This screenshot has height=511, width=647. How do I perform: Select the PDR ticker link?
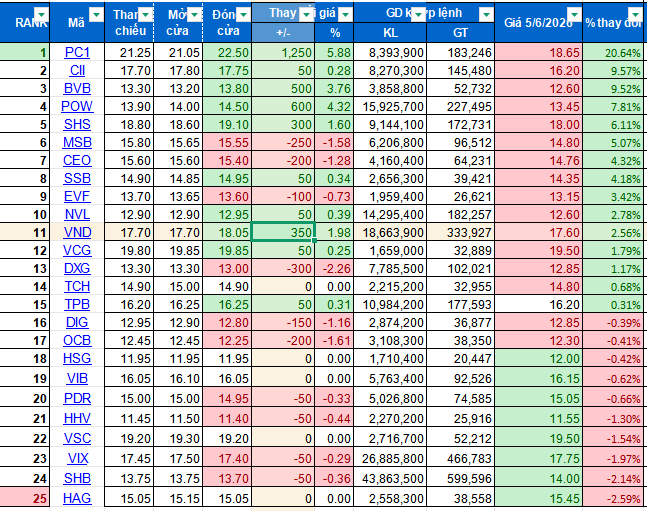point(77,398)
